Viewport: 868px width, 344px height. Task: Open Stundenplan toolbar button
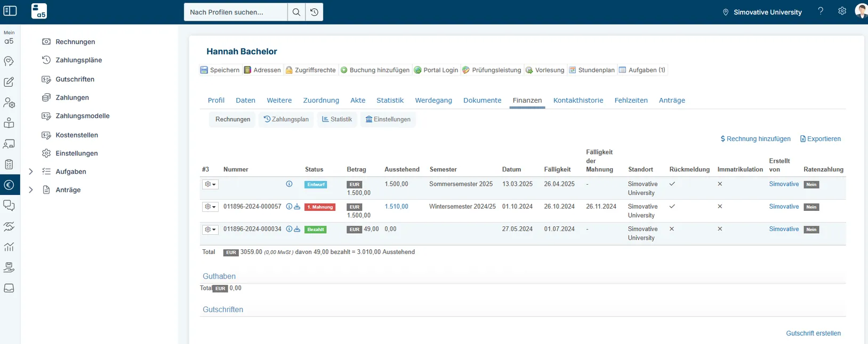tap(592, 70)
